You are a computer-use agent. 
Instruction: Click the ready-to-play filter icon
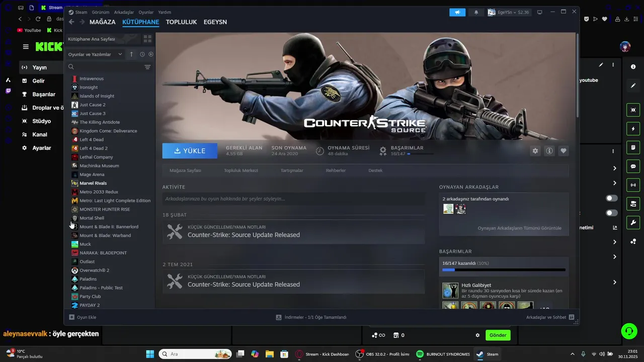coord(151,54)
